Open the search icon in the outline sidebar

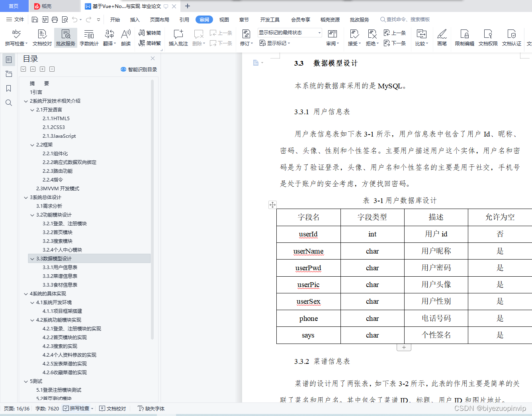(x=8, y=103)
